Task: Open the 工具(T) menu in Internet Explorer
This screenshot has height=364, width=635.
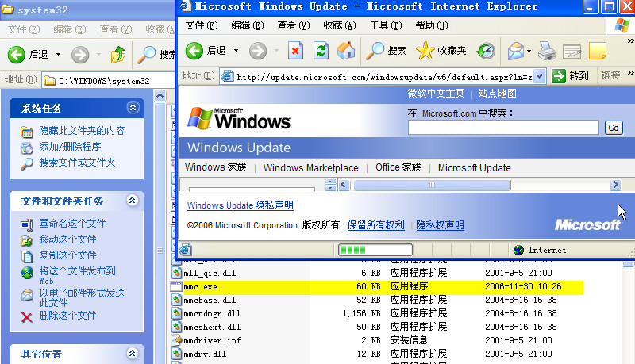Action: click(x=386, y=25)
